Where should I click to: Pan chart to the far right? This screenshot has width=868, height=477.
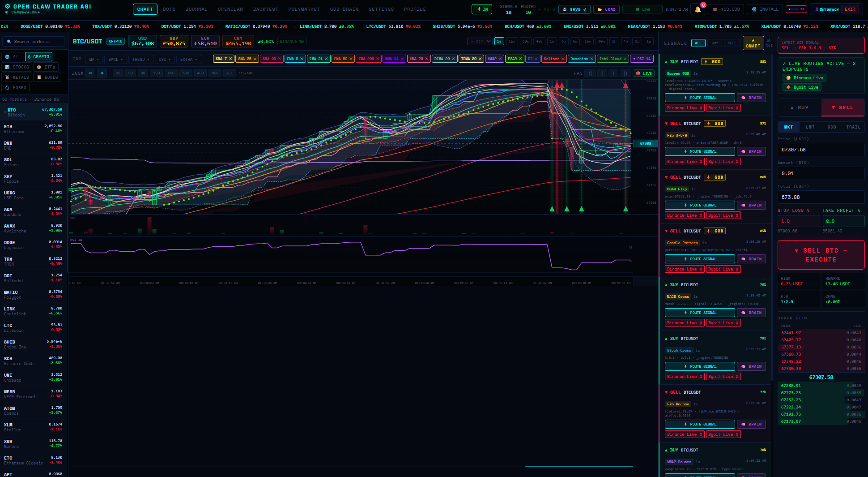point(625,73)
